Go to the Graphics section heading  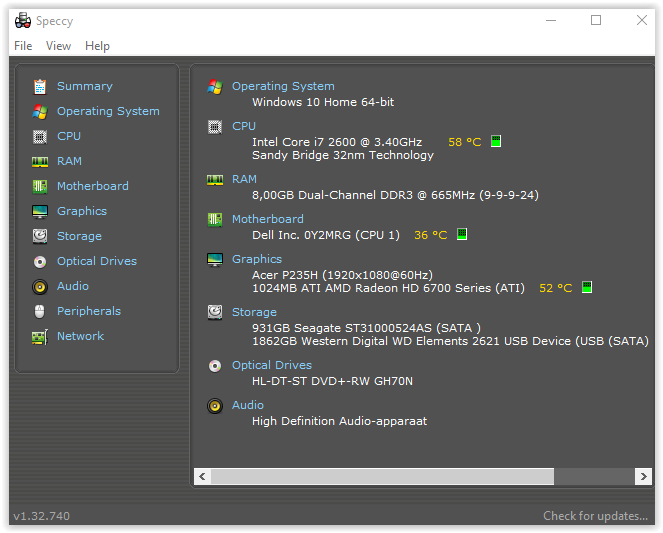257,259
